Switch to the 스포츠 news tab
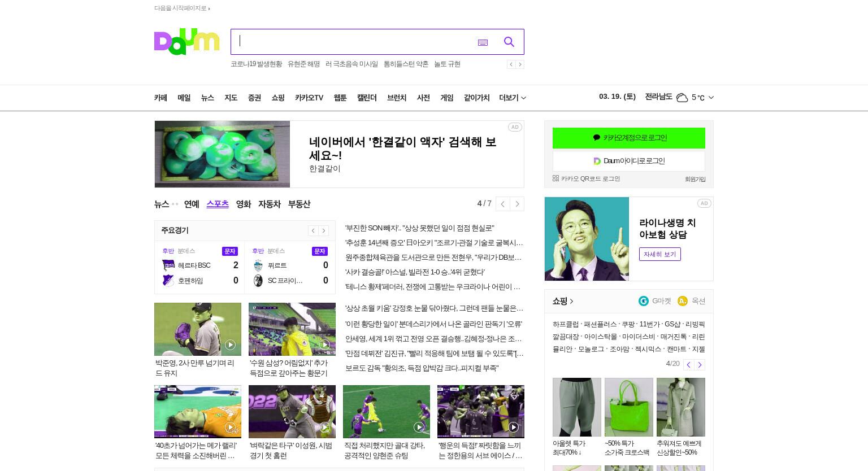The height and width of the screenshot is (471, 868). pyautogui.click(x=218, y=204)
